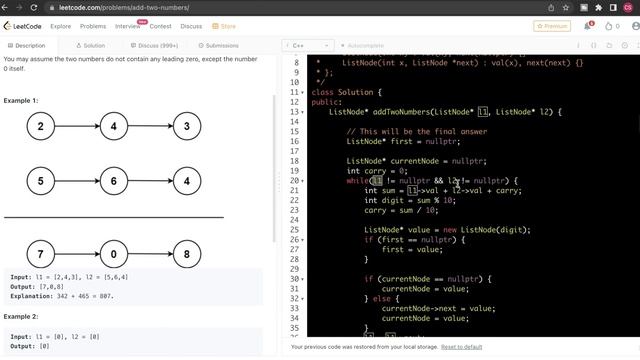
Task: Open Interview in the top navigation
Action: point(127,26)
